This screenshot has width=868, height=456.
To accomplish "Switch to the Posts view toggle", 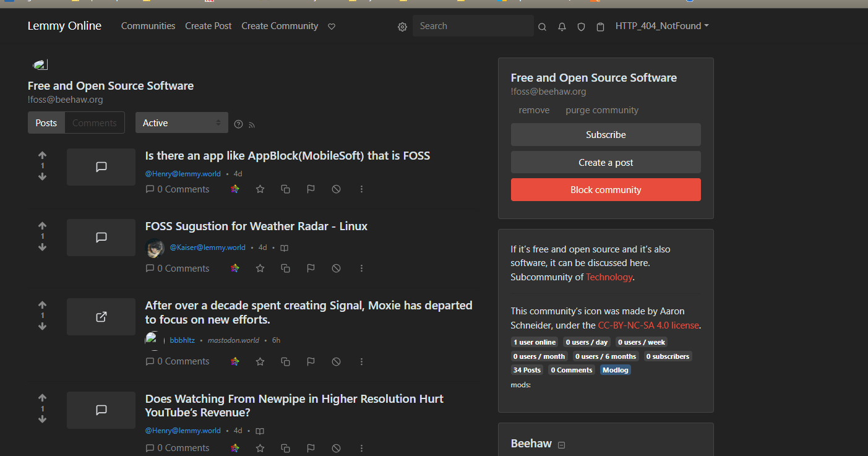I will (x=46, y=123).
